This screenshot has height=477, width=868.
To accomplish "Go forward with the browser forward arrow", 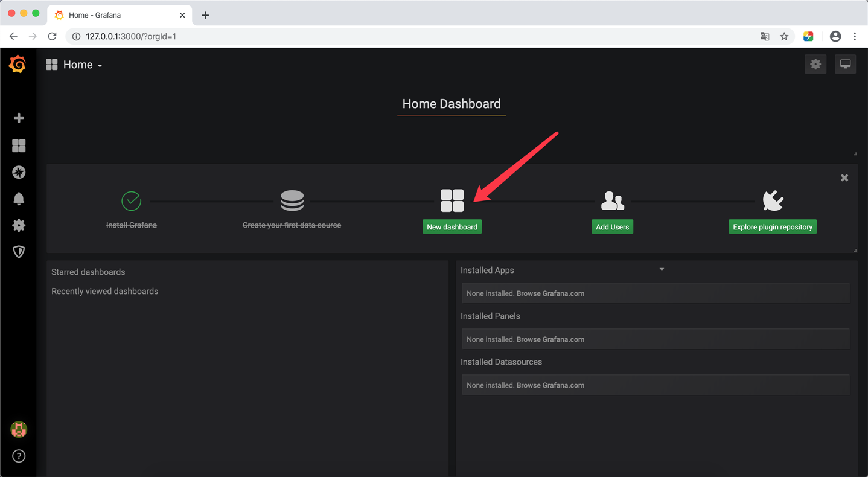I will point(33,36).
